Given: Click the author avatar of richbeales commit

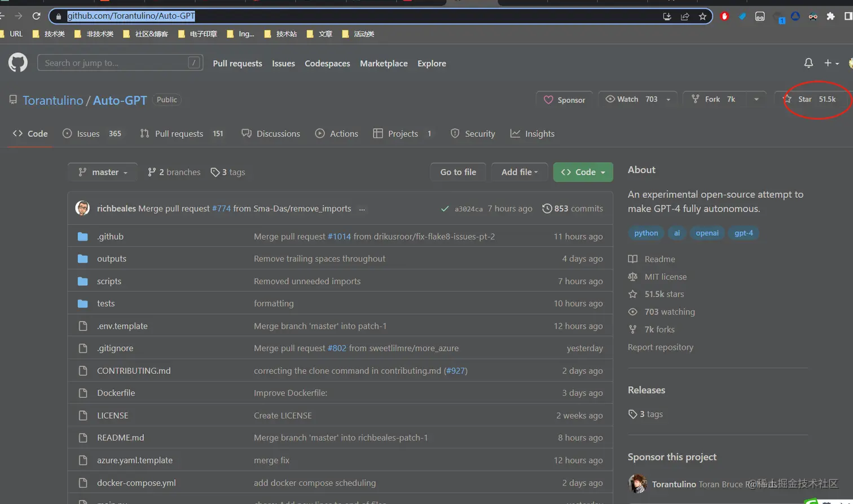Looking at the screenshot, I should [x=82, y=208].
